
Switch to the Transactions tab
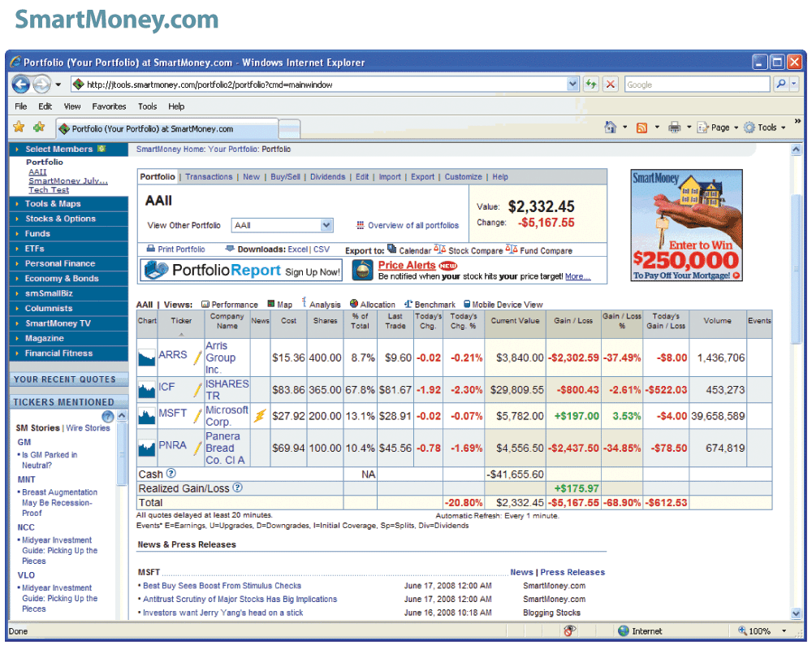click(x=209, y=176)
